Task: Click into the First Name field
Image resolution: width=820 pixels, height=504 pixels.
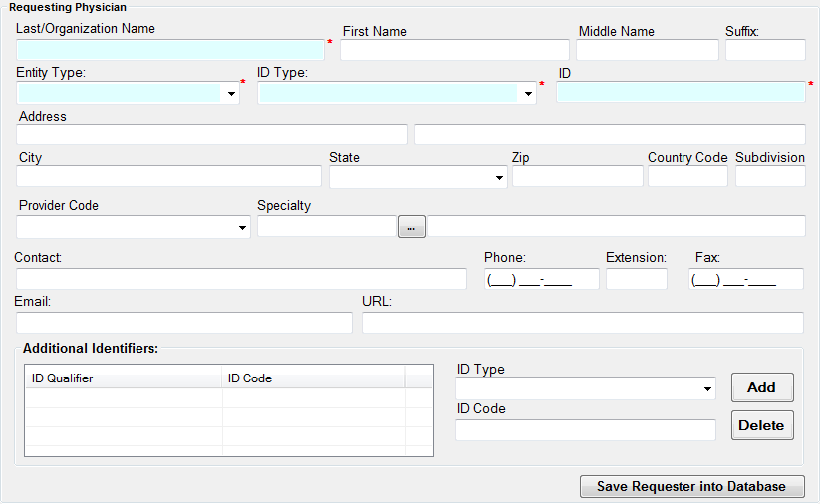Action: [454, 50]
